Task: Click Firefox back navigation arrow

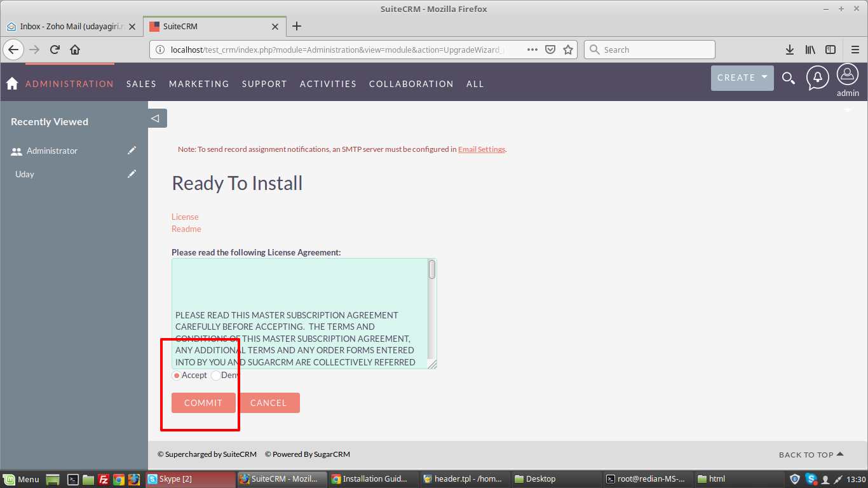Action: (14, 50)
